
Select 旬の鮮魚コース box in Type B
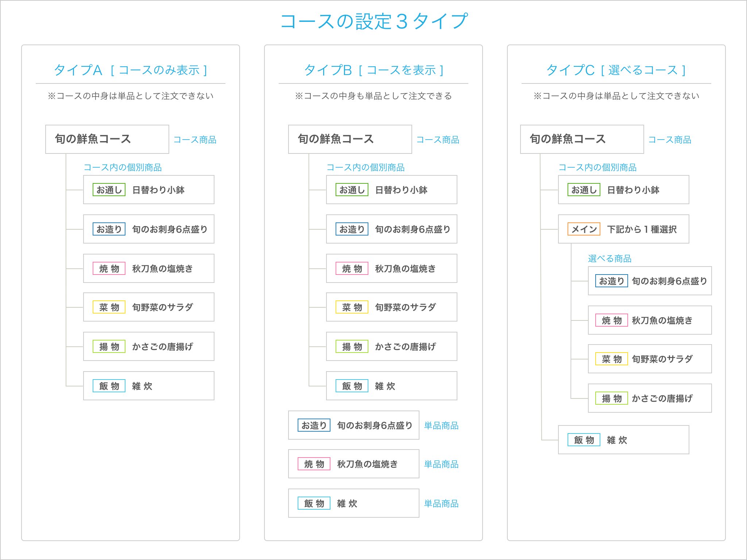pyautogui.click(x=350, y=139)
